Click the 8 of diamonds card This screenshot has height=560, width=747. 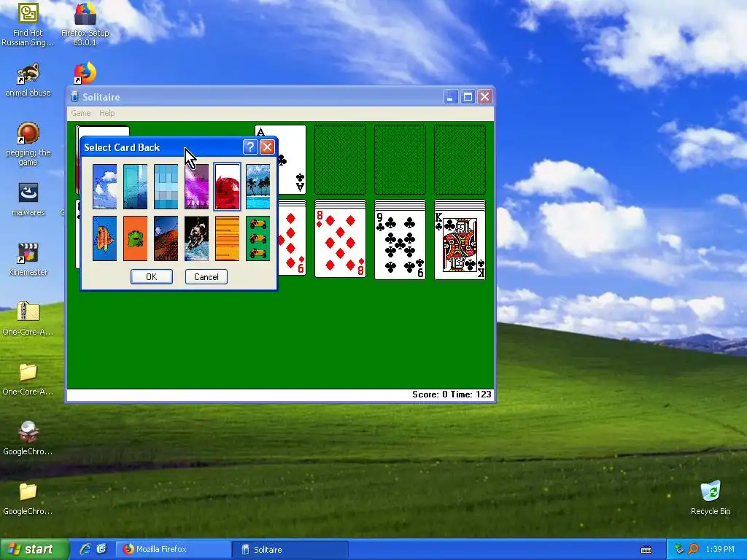point(340,244)
